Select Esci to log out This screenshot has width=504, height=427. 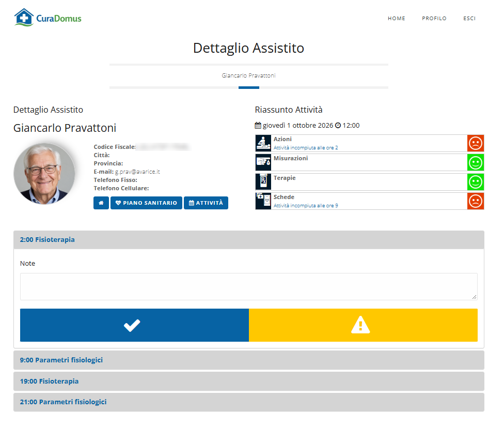(469, 18)
